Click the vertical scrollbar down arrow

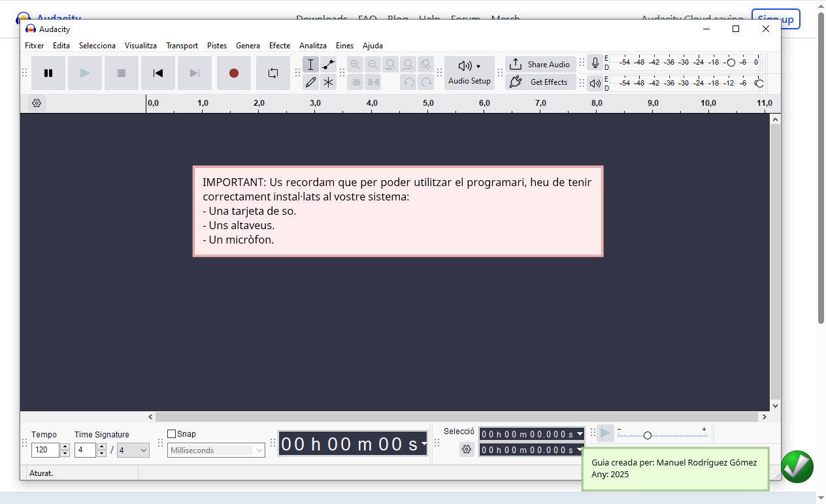[x=776, y=406]
